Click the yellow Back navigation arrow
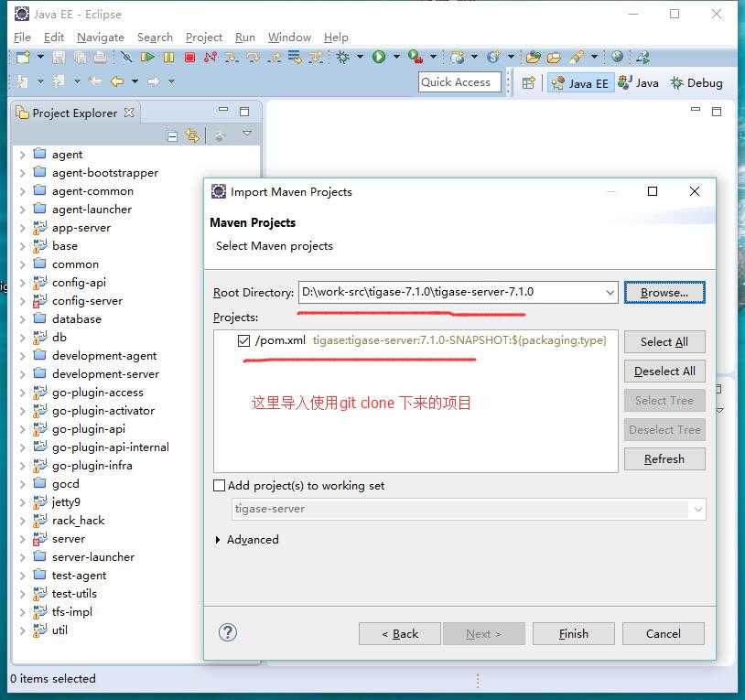The height and width of the screenshot is (700, 745). (117, 81)
